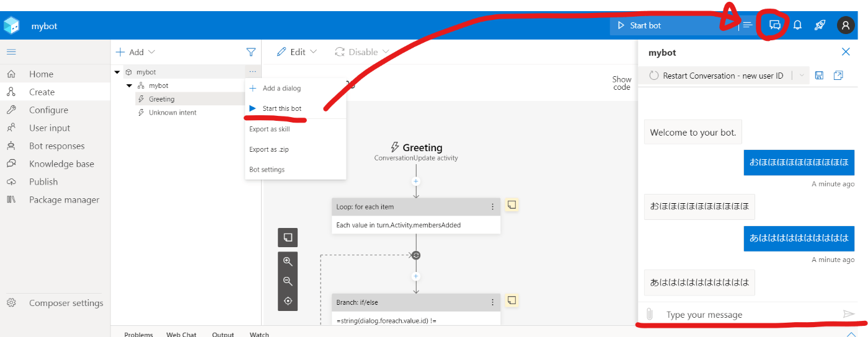The width and height of the screenshot is (868, 337).
Task: Zoom out the canvas
Action: [x=288, y=281]
